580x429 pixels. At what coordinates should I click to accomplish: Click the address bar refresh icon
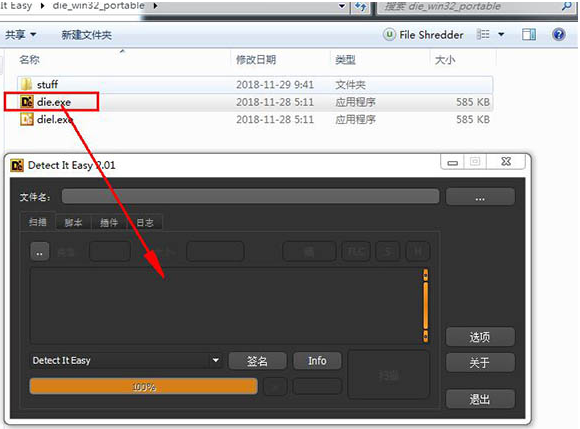coord(361,6)
